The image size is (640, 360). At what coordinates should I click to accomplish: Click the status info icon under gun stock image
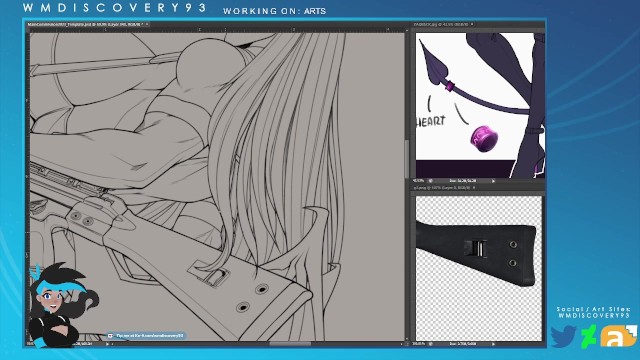[x=430, y=344]
